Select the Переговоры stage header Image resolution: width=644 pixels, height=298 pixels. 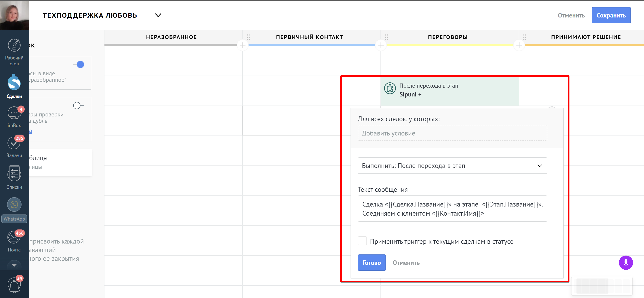pyautogui.click(x=448, y=37)
